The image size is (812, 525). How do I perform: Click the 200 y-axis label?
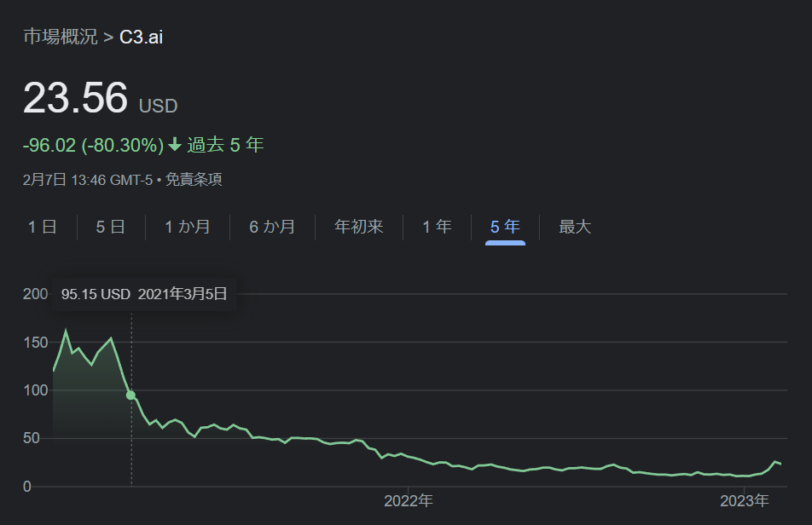35,294
